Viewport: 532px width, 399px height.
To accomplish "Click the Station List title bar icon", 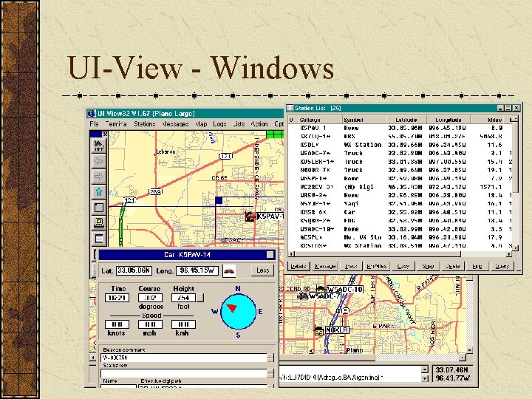I will click(x=290, y=108).
